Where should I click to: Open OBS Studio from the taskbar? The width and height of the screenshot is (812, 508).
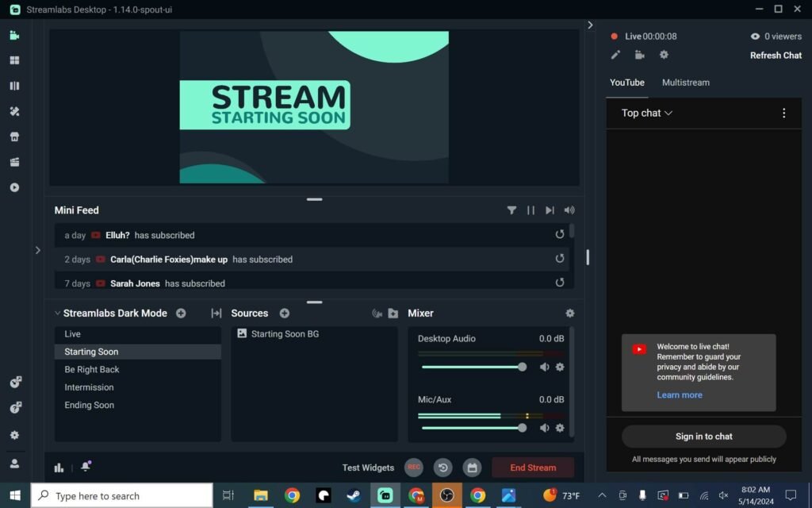pos(447,495)
